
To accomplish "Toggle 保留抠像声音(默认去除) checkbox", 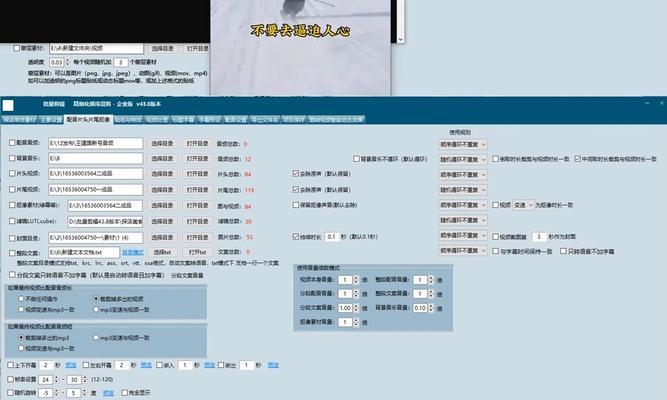I will pos(296,205).
